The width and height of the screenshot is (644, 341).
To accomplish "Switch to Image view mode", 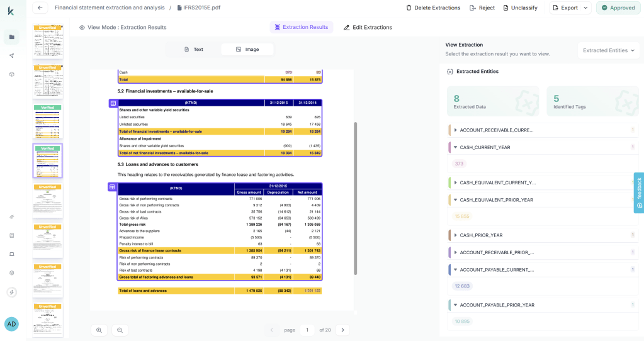I will tap(247, 49).
